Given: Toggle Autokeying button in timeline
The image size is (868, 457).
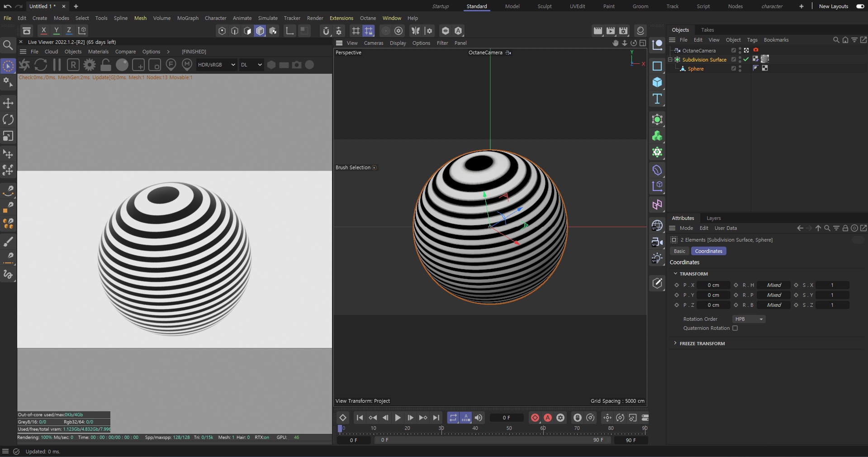Looking at the screenshot, I should click(x=548, y=418).
